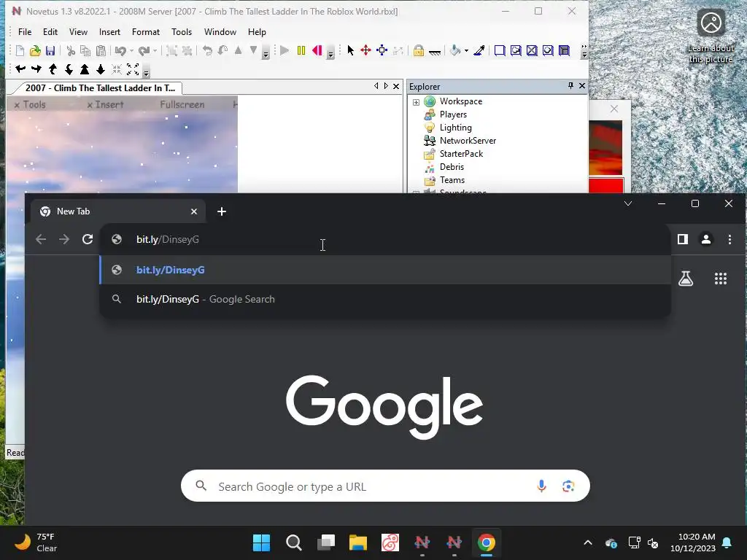Reload the page in Chrome
This screenshot has height=560, width=747.
tap(88, 239)
